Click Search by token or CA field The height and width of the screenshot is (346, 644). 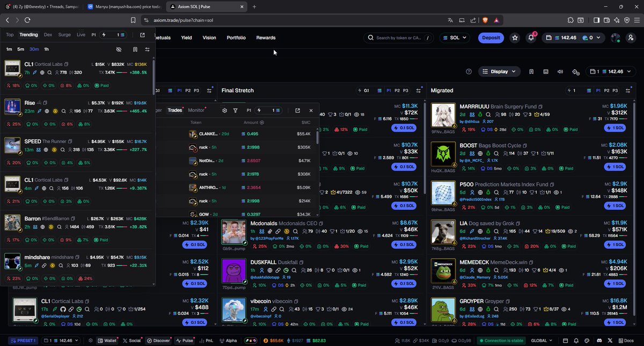(398, 38)
